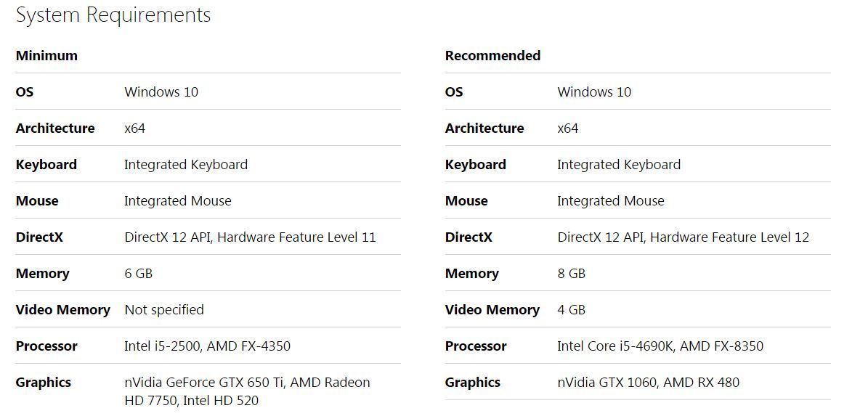Click the Not specified video memory value
The image size is (868, 416).
click(164, 310)
